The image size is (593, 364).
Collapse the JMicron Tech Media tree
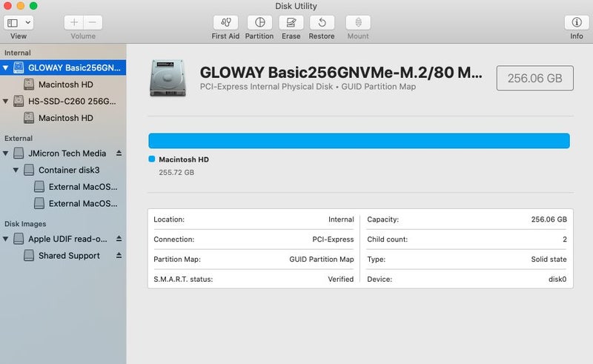[x=5, y=153]
